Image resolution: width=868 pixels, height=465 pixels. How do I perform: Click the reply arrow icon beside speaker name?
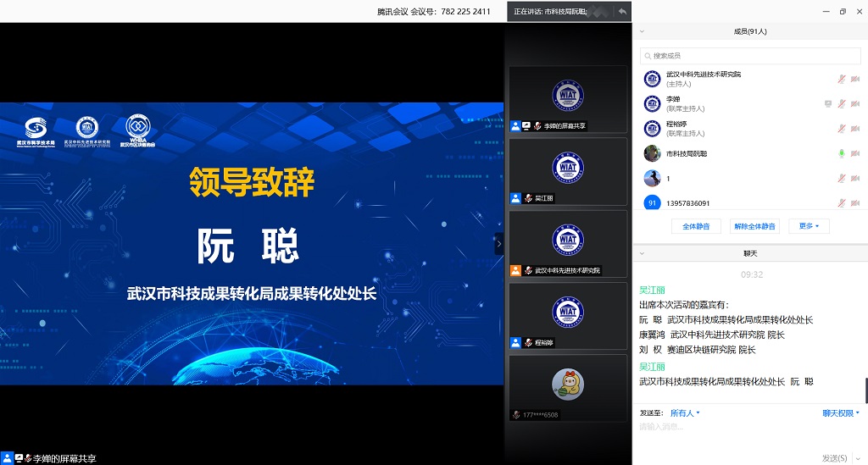622,12
